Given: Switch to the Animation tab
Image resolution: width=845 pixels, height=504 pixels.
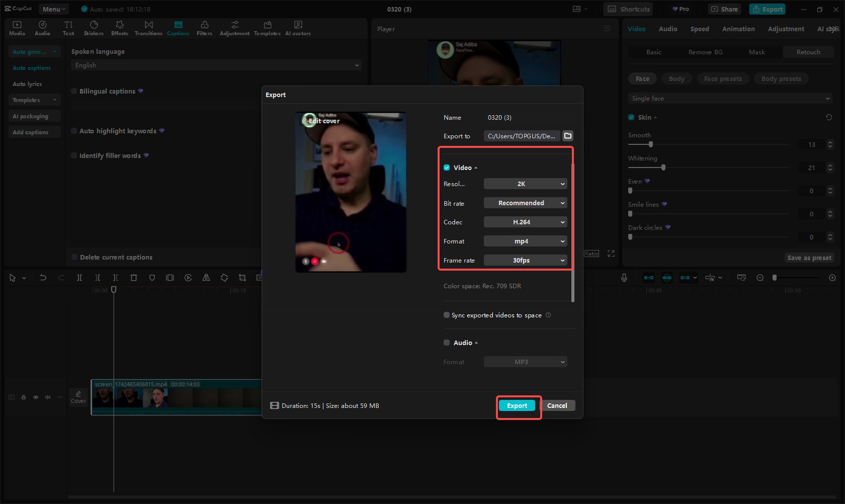Looking at the screenshot, I should pyautogui.click(x=738, y=29).
